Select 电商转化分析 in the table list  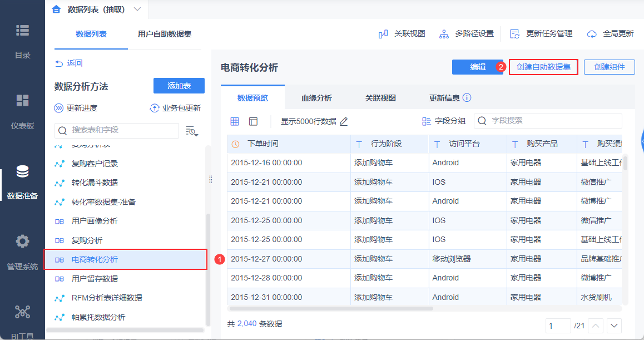point(125,259)
